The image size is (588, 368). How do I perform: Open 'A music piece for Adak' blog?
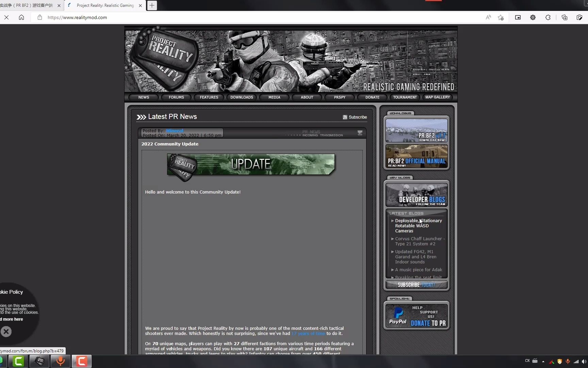coord(419,270)
